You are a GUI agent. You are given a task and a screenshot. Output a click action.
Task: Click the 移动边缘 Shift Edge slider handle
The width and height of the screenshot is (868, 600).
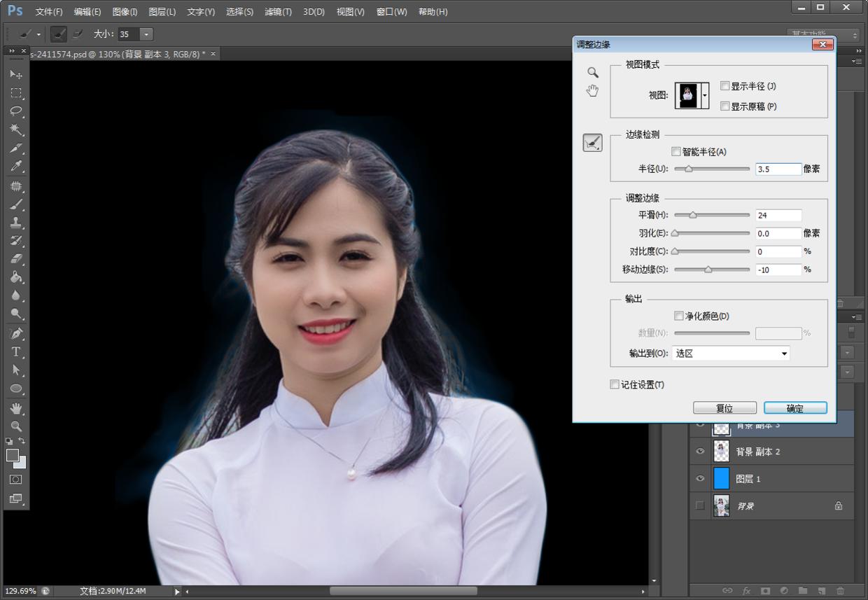pyautogui.click(x=708, y=270)
